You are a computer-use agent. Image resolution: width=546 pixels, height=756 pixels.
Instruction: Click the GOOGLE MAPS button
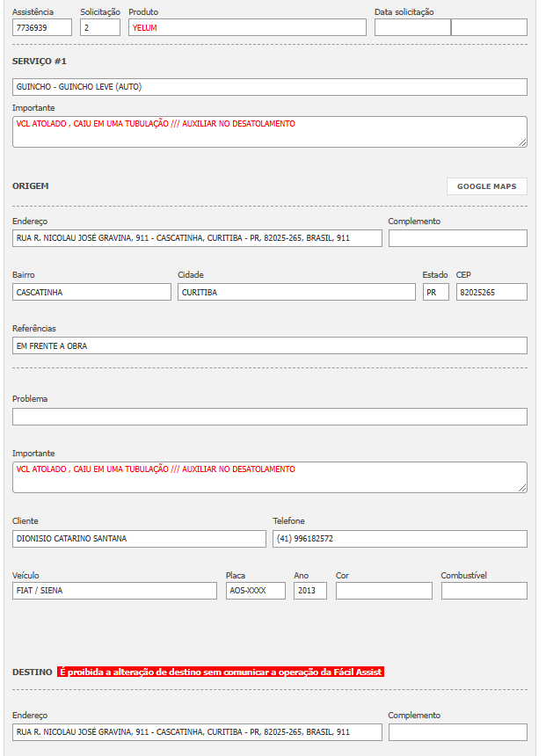click(x=486, y=186)
